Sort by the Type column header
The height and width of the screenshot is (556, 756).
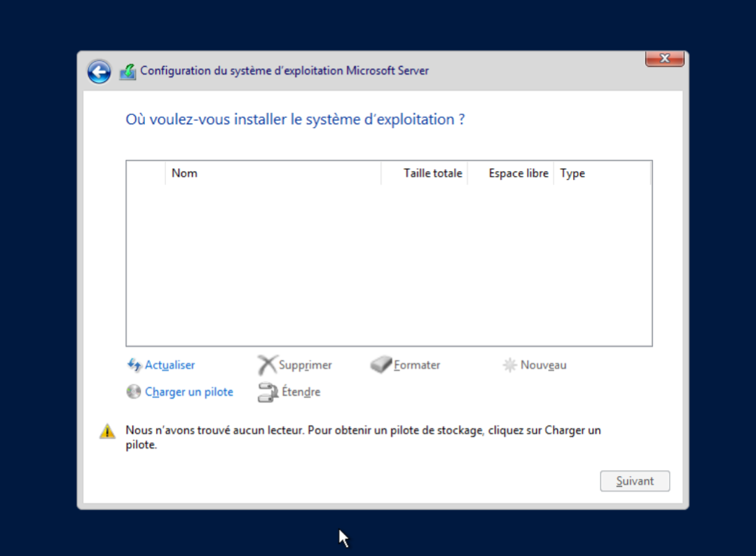click(602, 173)
